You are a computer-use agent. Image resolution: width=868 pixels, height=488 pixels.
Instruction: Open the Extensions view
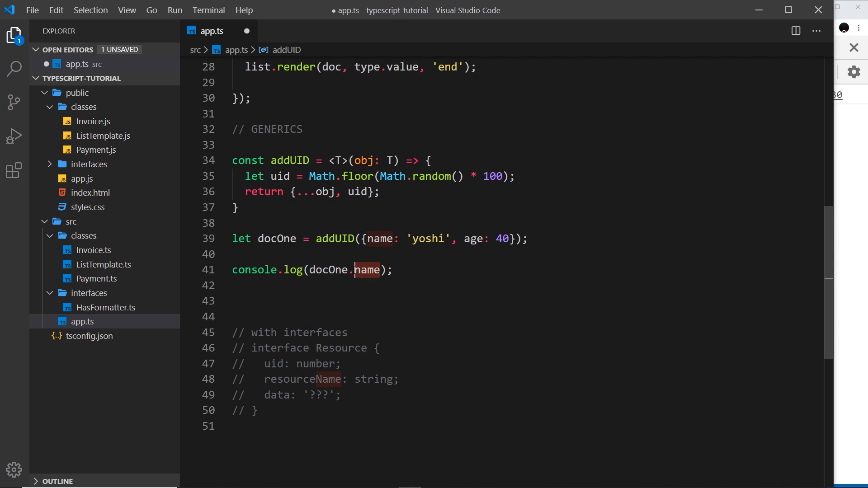click(x=14, y=170)
